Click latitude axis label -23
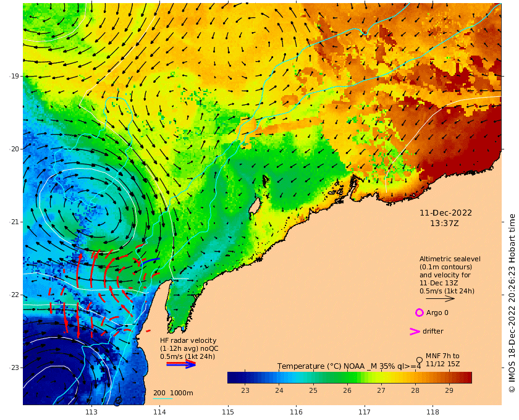The image size is (519, 420). point(14,367)
